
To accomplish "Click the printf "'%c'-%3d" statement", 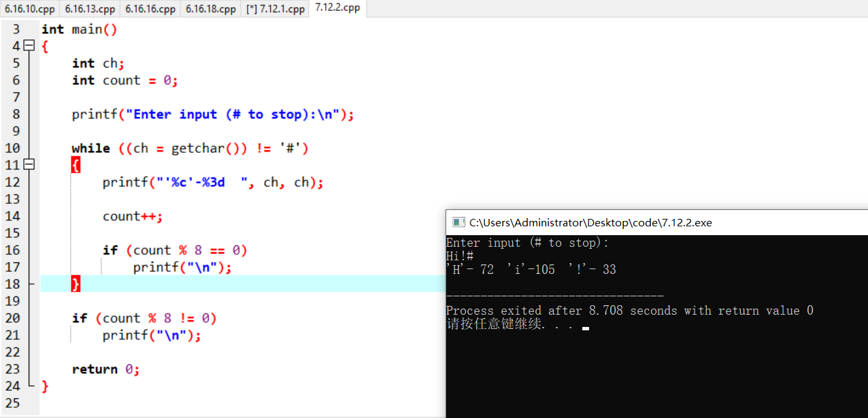I will 213,182.
